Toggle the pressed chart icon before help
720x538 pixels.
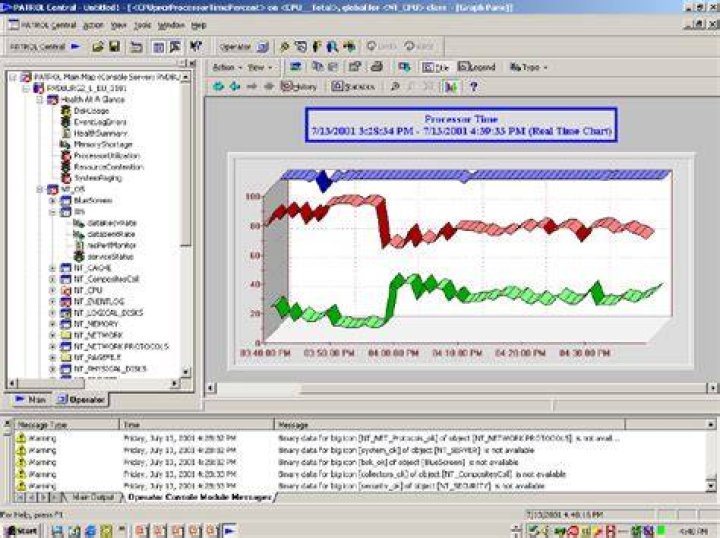coord(451,86)
